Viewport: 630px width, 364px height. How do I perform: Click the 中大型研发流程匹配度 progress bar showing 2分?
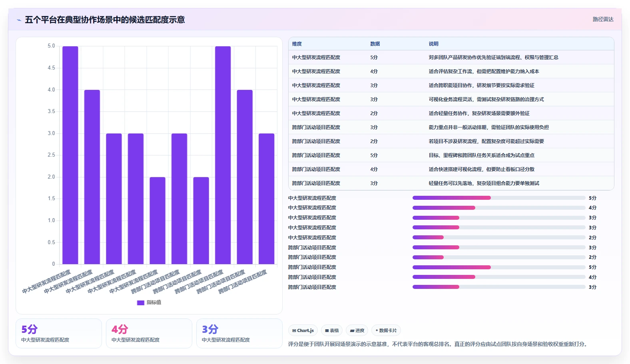[499, 237]
